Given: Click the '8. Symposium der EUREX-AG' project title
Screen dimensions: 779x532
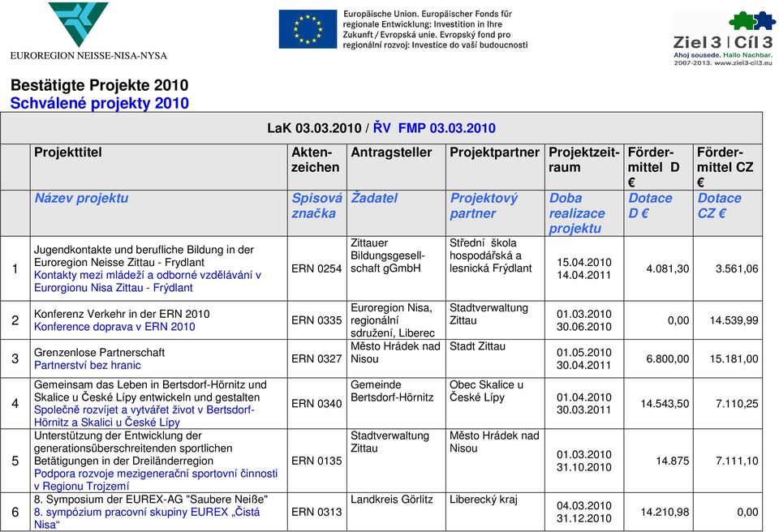Looking at the screenshot, I should 151,500.
